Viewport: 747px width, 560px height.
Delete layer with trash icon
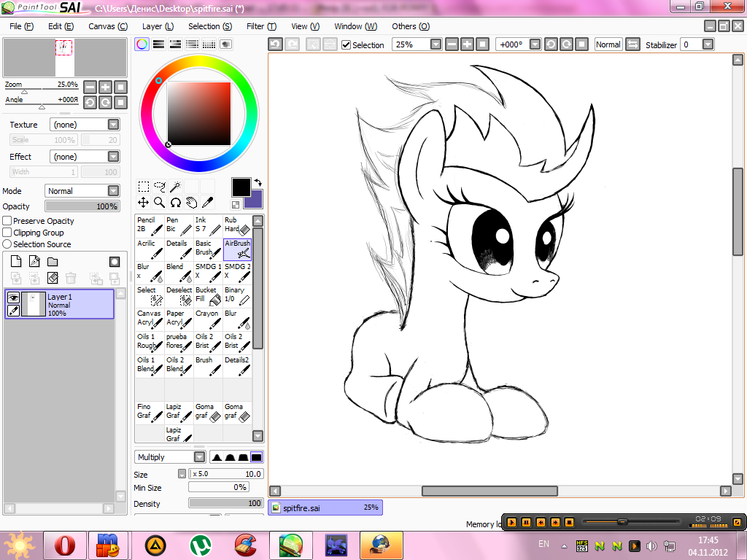pyautogui.click(x=71, y=278)
